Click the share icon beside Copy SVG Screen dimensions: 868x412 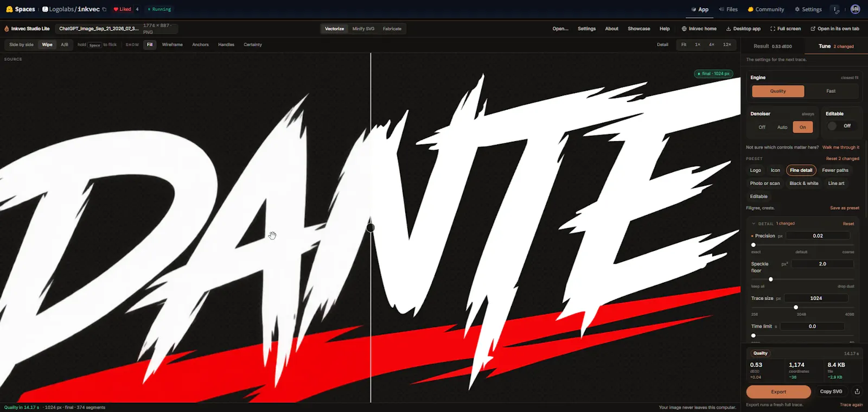click(857, 391)
